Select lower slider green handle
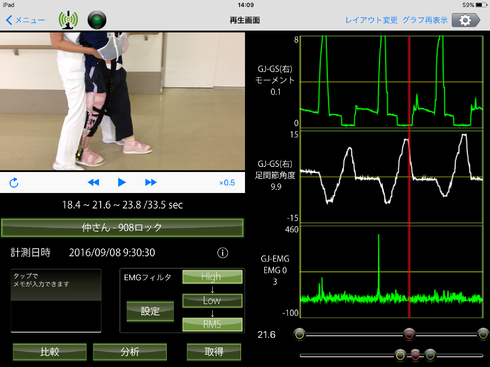 click(430, 355)
